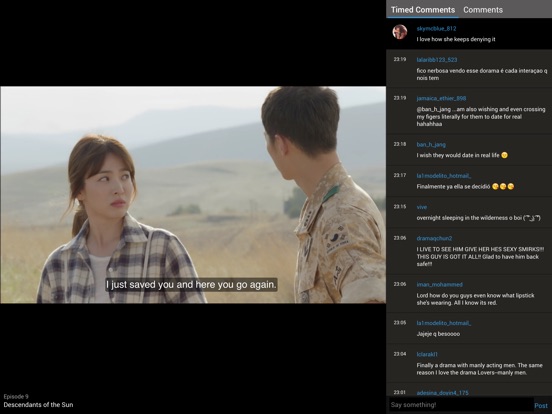Click comment 'Lord how do you guys even know what lipstick'

tap(475, 299)
